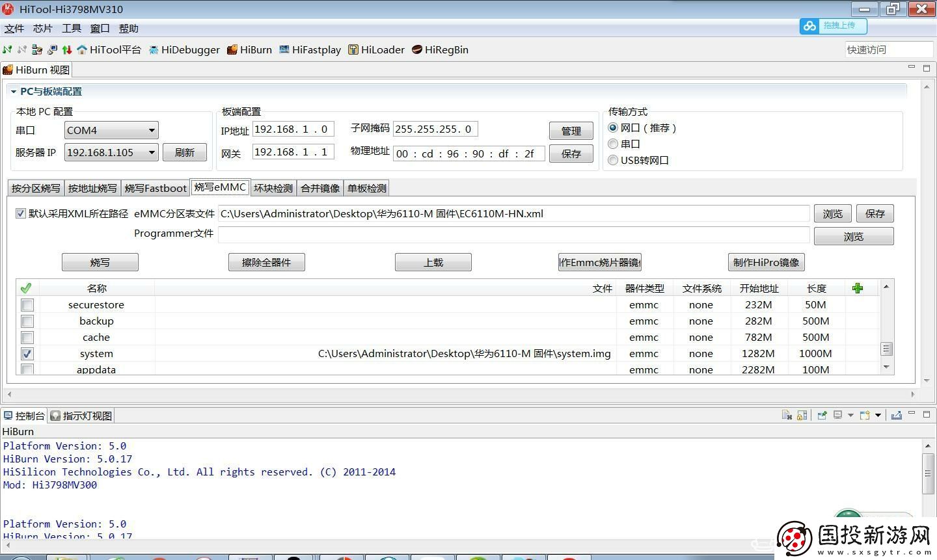Switch to the 单板检测 tab

coord(367,188)
